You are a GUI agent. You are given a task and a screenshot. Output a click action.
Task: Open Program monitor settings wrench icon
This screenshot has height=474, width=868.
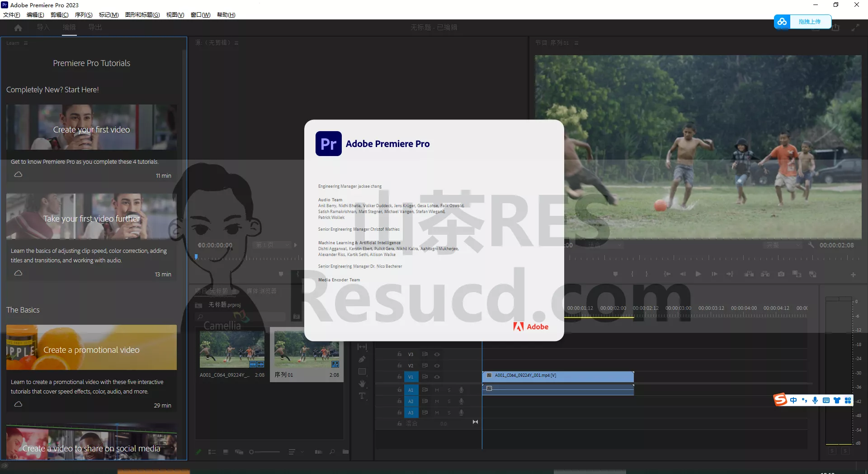[x=811, y=245]
